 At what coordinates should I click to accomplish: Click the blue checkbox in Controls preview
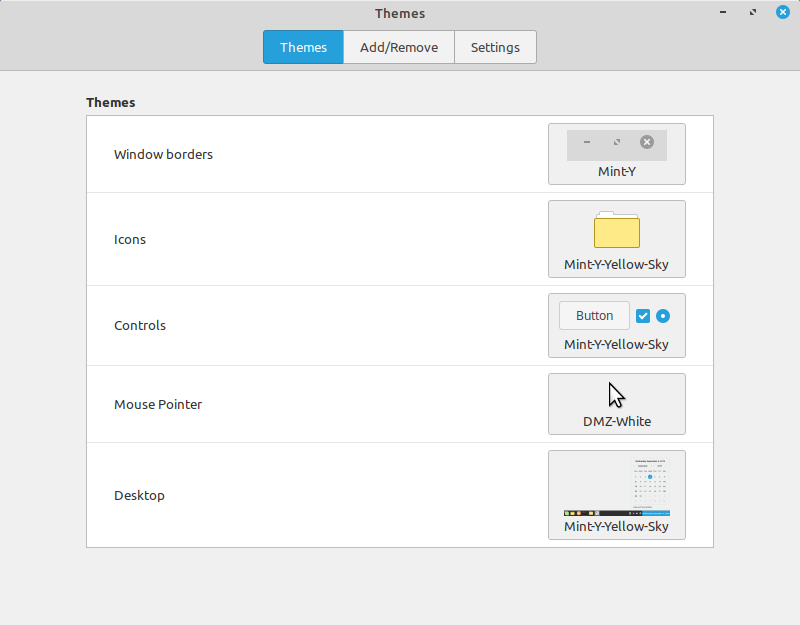coord(643,316)
